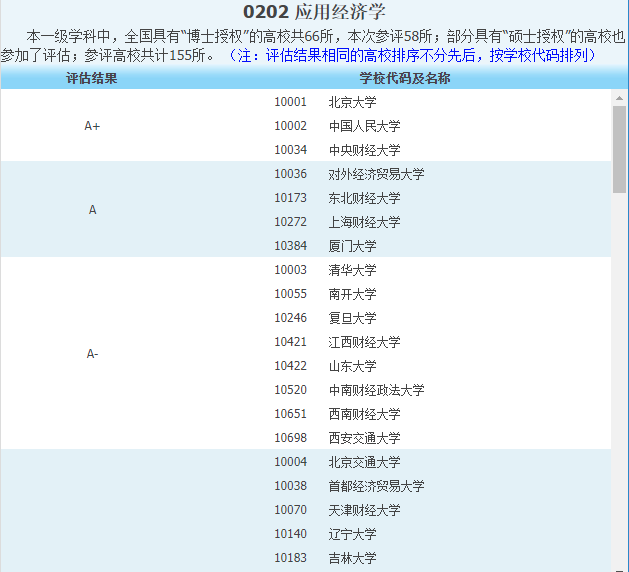Viewport: 629px width, 572px height.
Task: Select school name 中央财经大学
Action: point(364,150)
